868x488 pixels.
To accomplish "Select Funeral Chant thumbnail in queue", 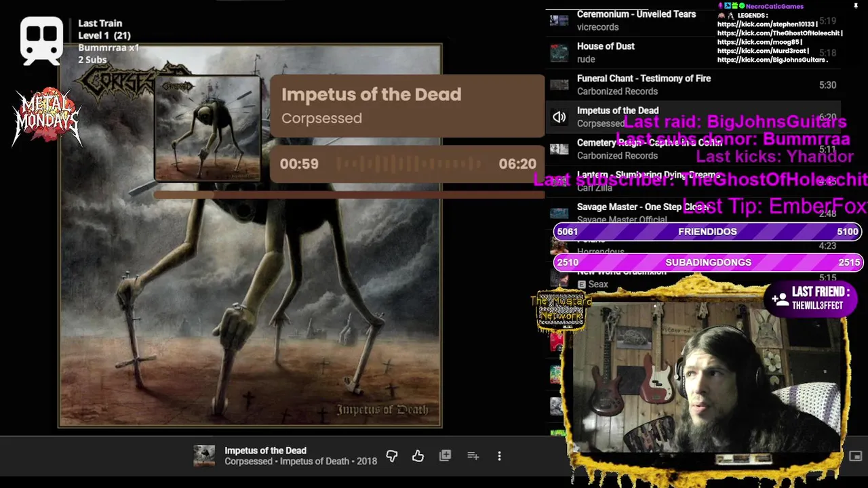I will (x=559, y=85).
